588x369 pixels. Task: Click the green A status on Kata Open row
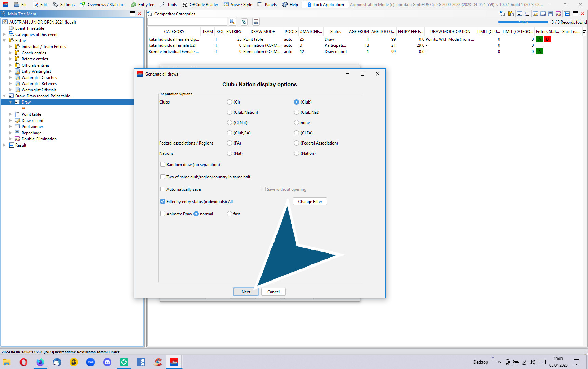[x=540, y=39]
